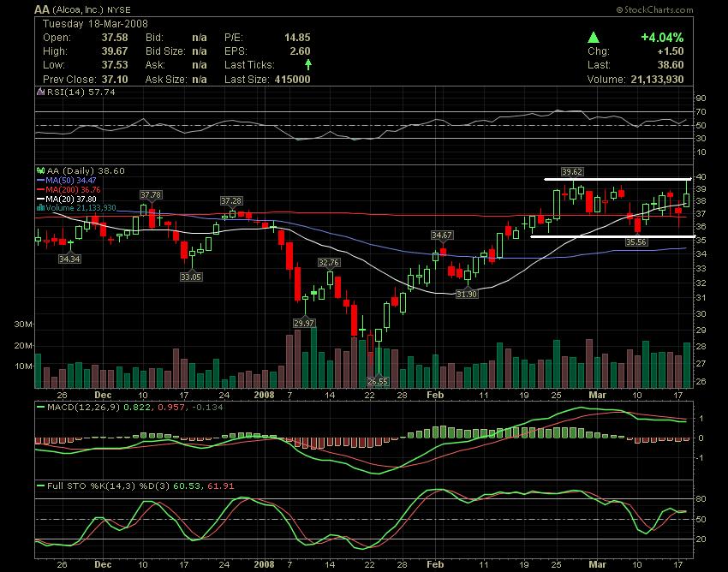Click the 26 label on price axis

click(x=701, y=382)
